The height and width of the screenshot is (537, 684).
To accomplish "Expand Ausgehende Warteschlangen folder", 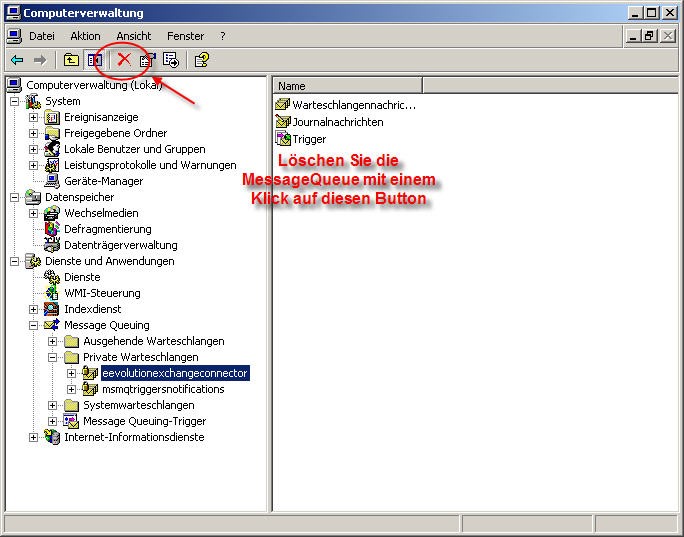I will click(52, 341).
